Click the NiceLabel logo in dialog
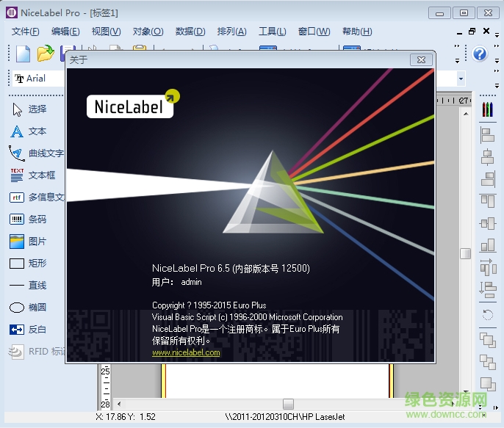Image resolution: width=504 pixels, height=428 pixels. click(133, 104)
